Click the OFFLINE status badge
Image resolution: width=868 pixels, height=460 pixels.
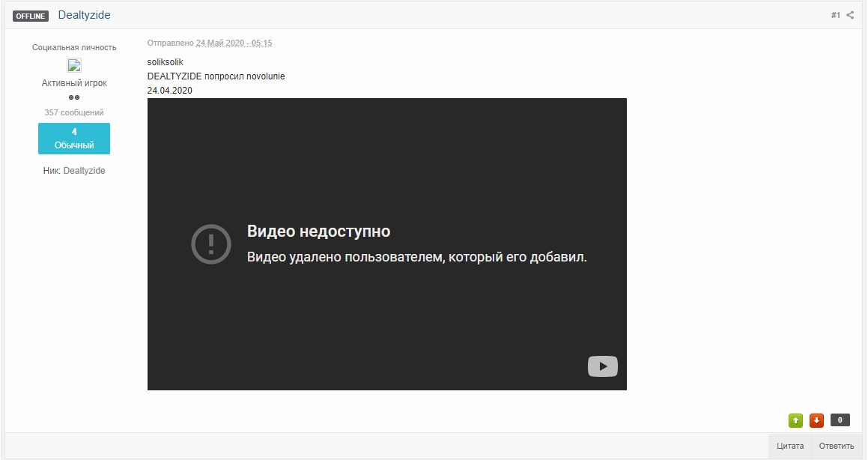[31, 16]
